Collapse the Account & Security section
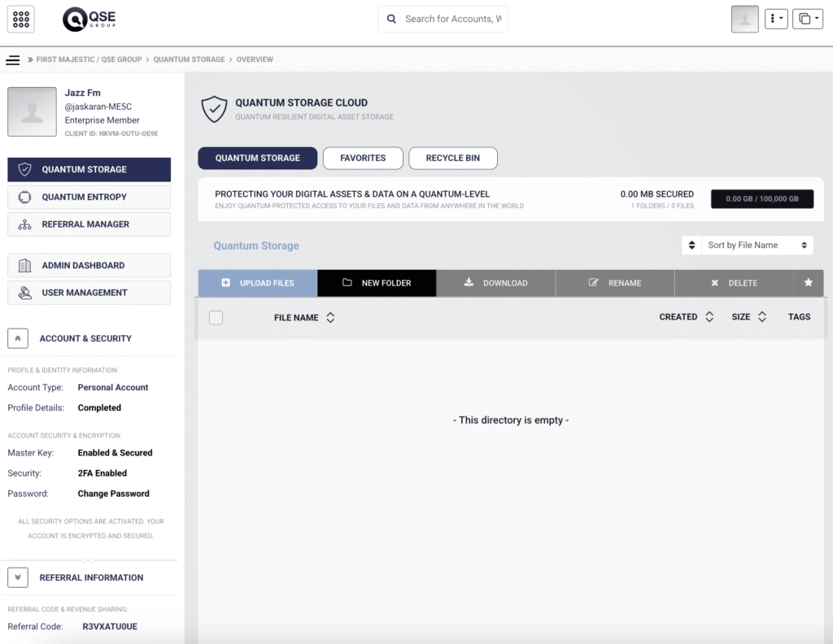The width and height of the screenshot is (833, 644). pos(18,338)
